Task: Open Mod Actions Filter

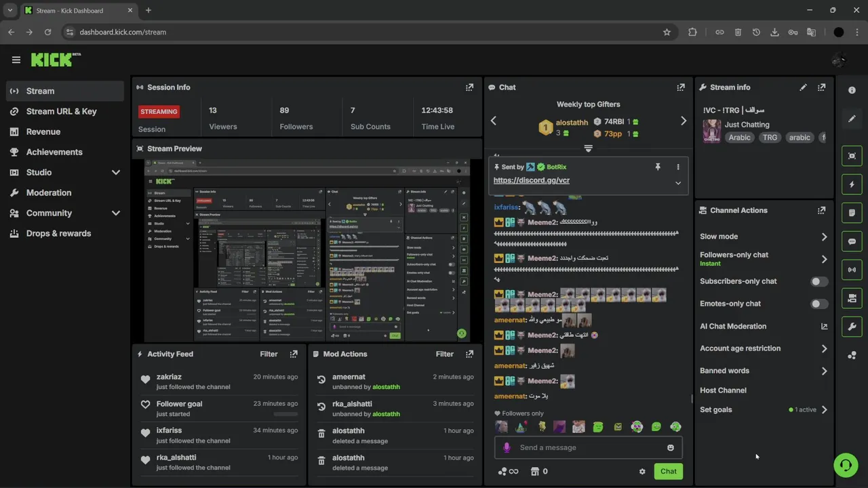Action: tap(444, 354)
